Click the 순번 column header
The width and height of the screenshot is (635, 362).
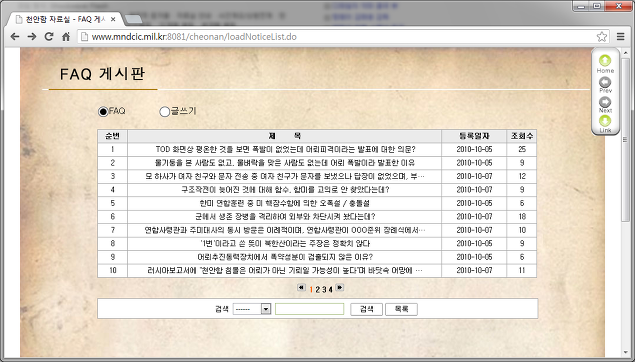[x=113, y=136]
